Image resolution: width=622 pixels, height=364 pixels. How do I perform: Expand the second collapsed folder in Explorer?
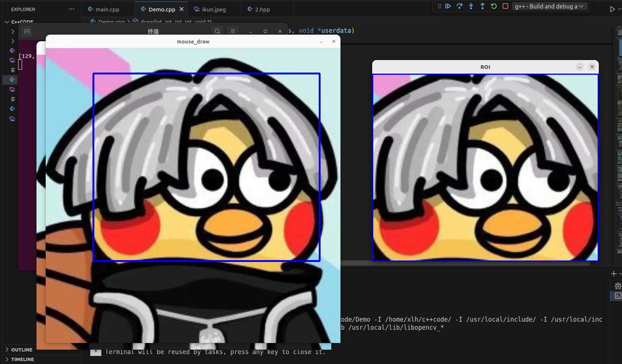[x=13, y=41]
